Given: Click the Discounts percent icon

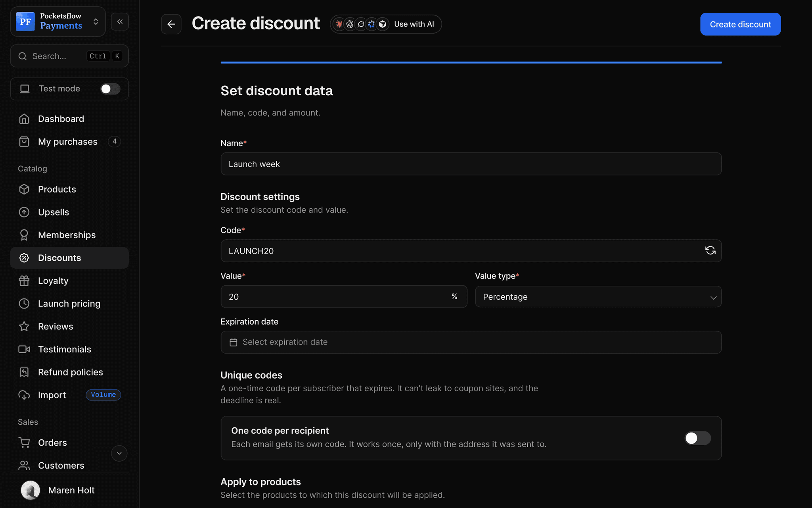Looking at the screenshot, I should point(24,258).
